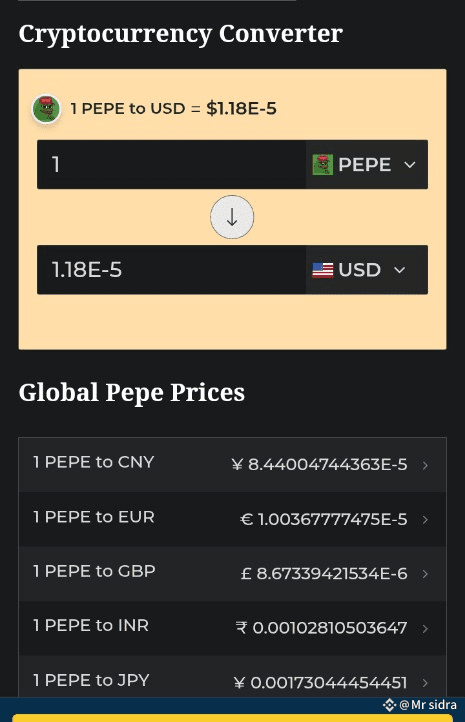The image size is (465, 722).
Task: Click the @Mr sidra username label
Action: (x=428, y=705)
